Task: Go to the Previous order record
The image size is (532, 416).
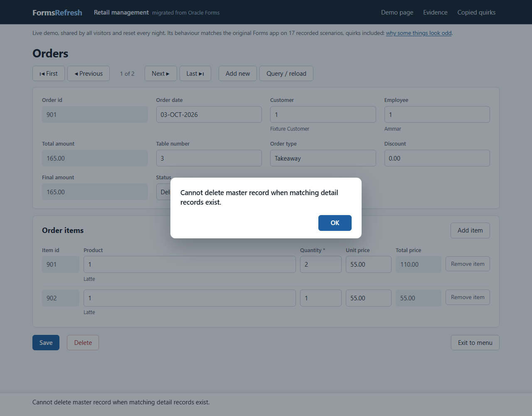Action: click(x=89, y=74)
